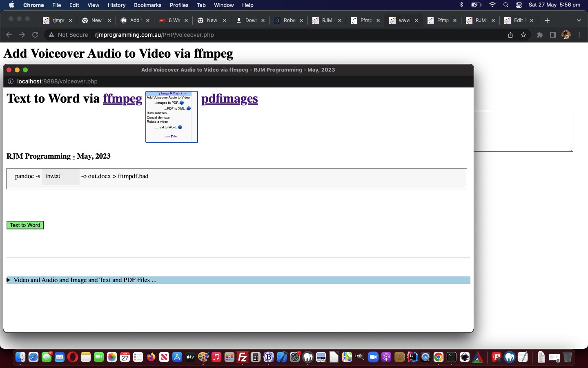Select the Add Voiceover Audio to Video option
The width and height of the screenshot is (588, 368).
click(168, 97)
